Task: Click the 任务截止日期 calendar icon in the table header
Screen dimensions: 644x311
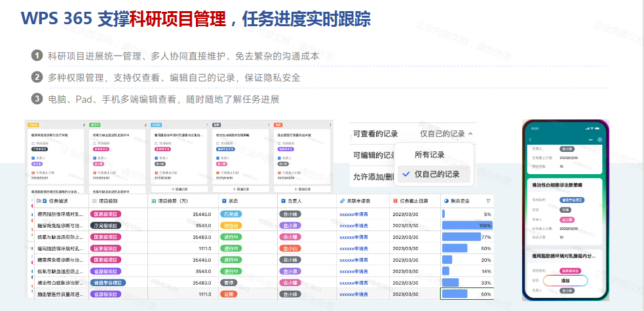Action: point(396,202)
